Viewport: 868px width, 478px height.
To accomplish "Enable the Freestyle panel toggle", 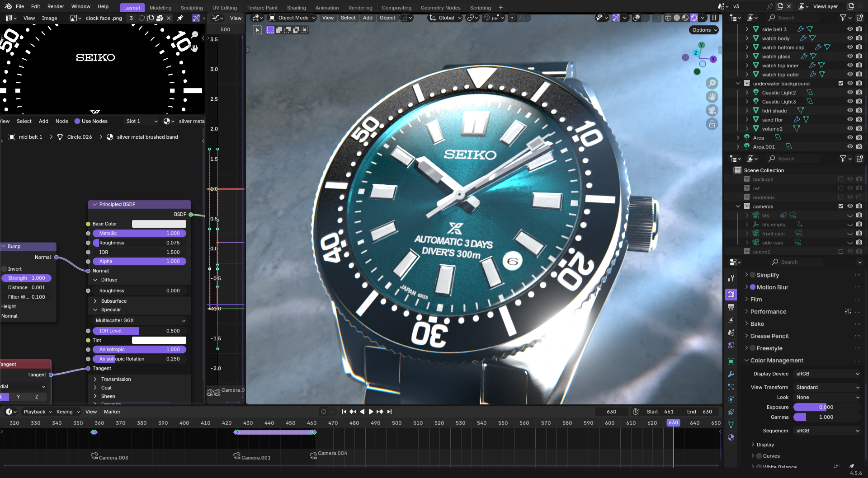I will pyautogui.click(x=753, y=348).
